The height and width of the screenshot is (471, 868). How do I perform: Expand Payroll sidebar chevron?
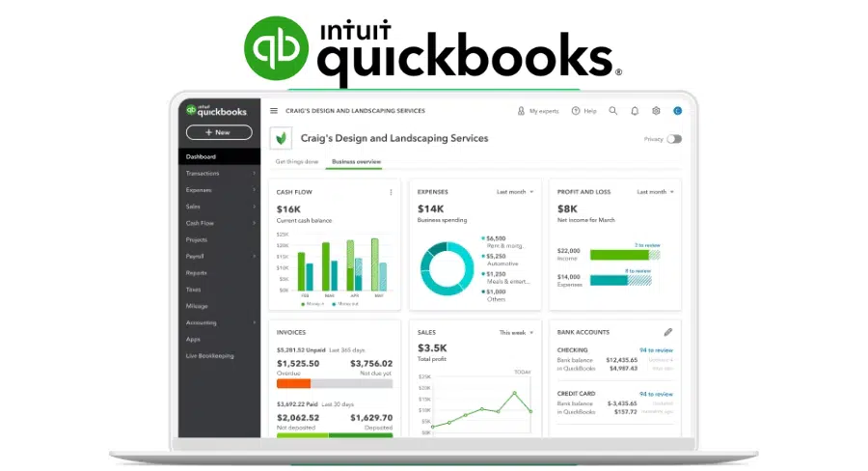pos(254,257)
